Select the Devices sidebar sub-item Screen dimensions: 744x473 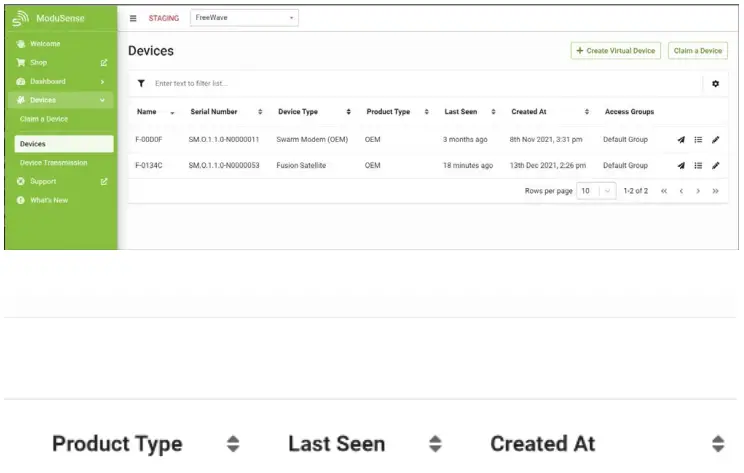pos(64,144)
